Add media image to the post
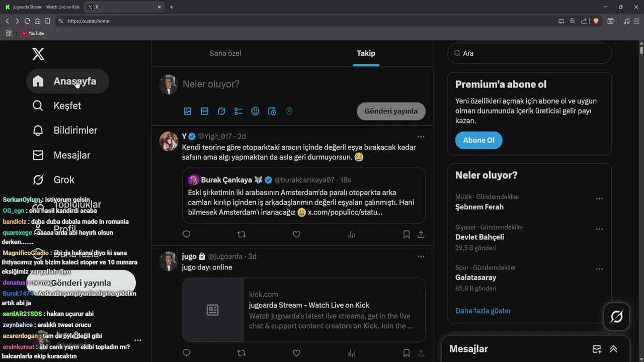This screenshot has height=362, width=644. (x=188, y=111)
